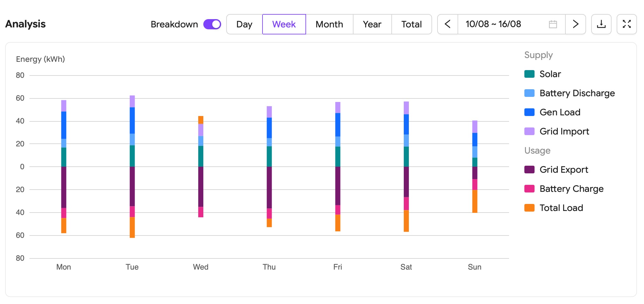Viewport: 644px width, 304px height.
Task: Go to the previous week with left arrow
Action: click(448, 24)
